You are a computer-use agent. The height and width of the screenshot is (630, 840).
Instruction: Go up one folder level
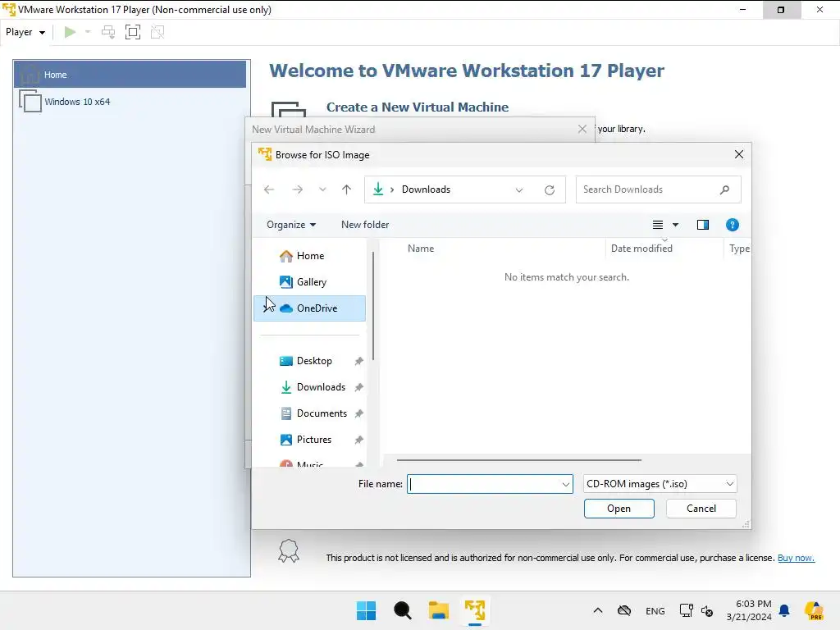click(347, 189)
